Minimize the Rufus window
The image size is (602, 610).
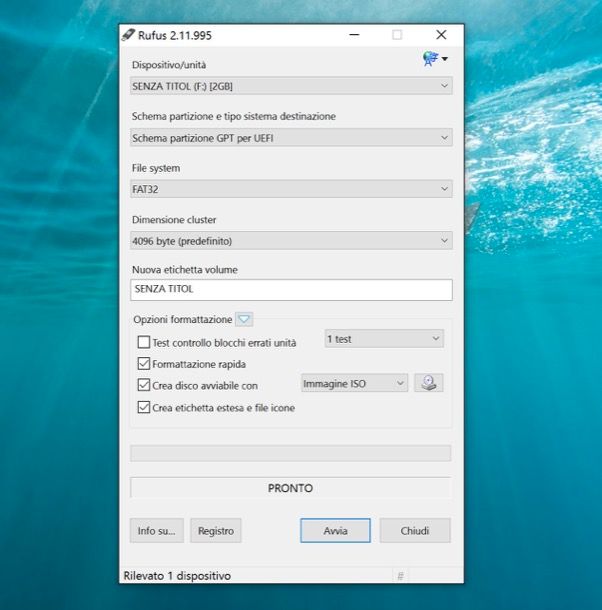[355, 35]
